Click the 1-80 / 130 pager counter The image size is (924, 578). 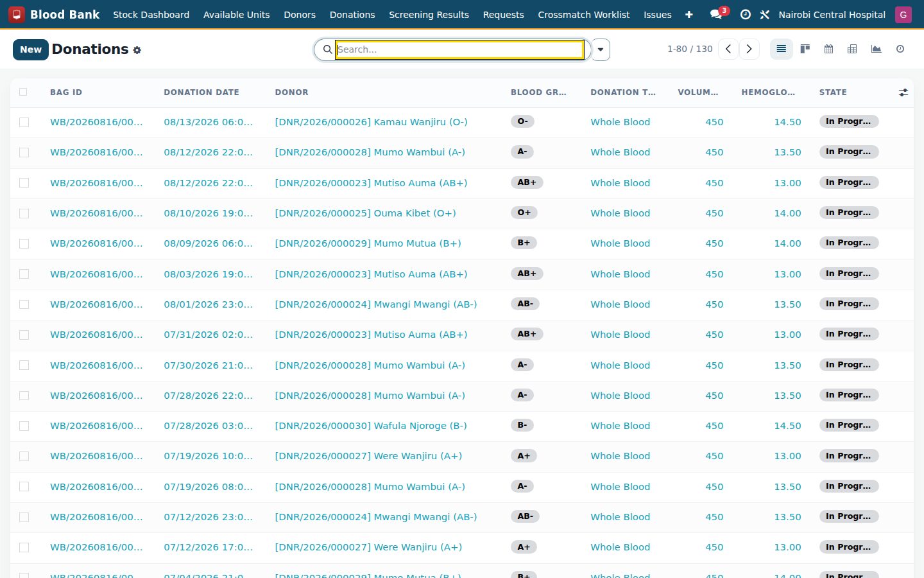click(x=690, y=49)
